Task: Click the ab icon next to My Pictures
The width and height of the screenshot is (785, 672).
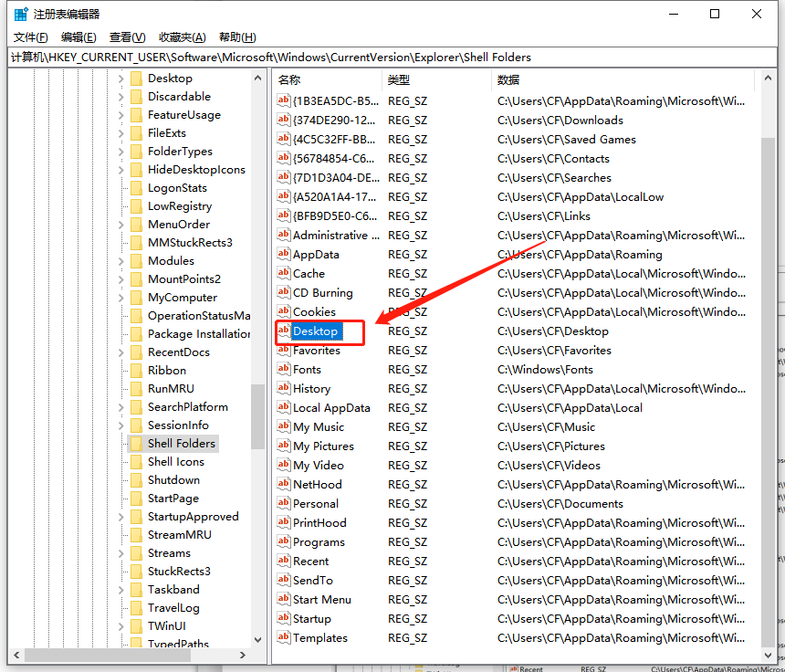Action: (283, 446)
